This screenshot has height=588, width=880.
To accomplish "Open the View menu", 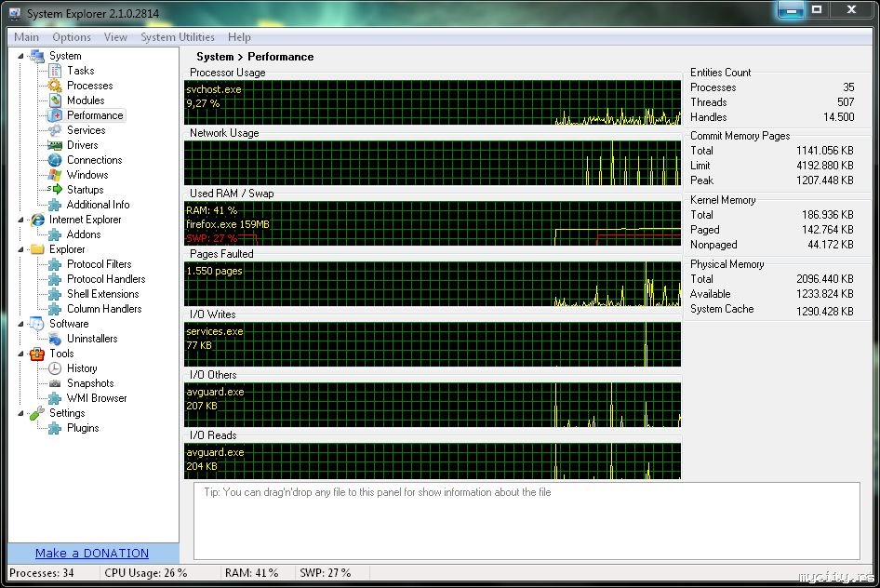I will (x=115, y=37).
